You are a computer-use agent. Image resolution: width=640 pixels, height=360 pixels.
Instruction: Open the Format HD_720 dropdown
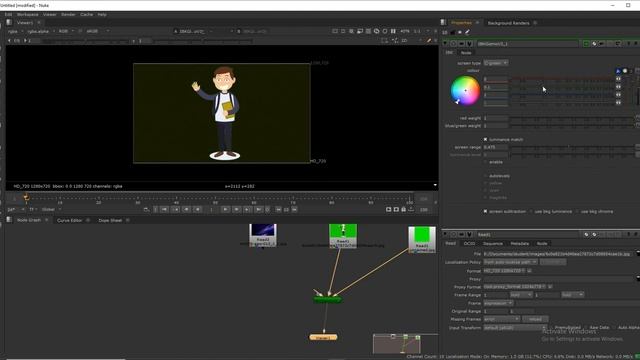[x=504, y=271]
